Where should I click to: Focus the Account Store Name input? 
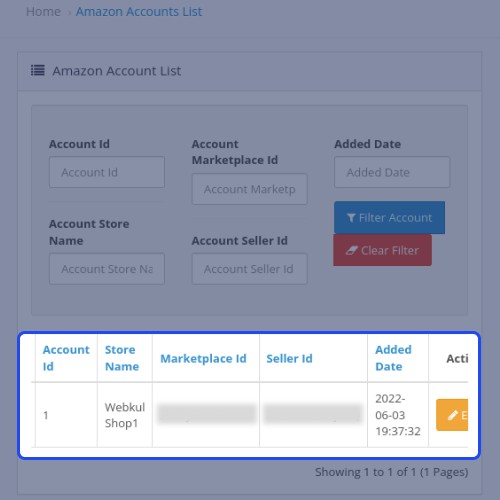pos(107,269)
